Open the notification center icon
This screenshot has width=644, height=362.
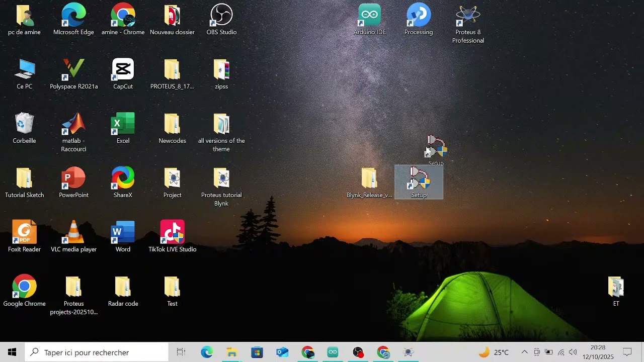[x=627, y=352]
